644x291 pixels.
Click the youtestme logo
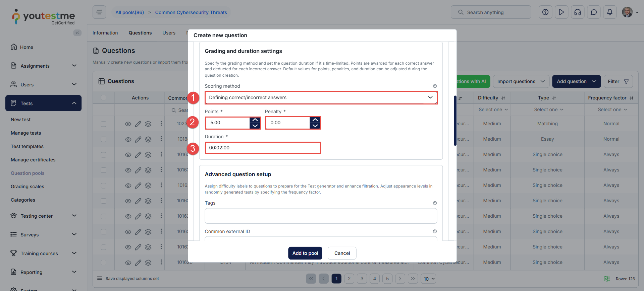coord(44,17)
